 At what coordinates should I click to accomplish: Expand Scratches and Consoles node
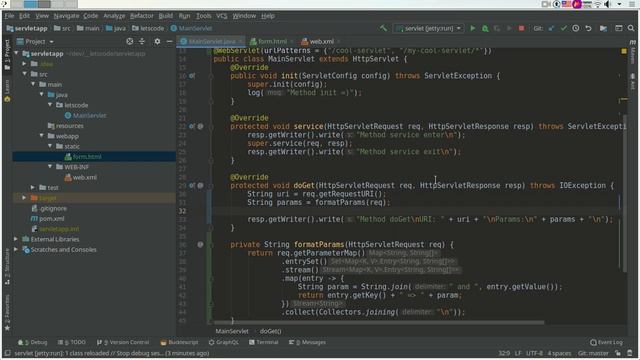16,249
